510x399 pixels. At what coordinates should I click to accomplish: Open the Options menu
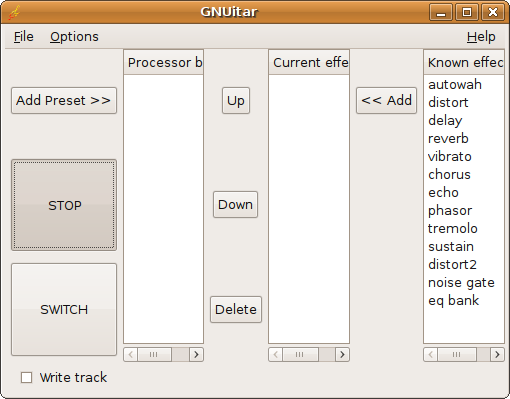74,37
